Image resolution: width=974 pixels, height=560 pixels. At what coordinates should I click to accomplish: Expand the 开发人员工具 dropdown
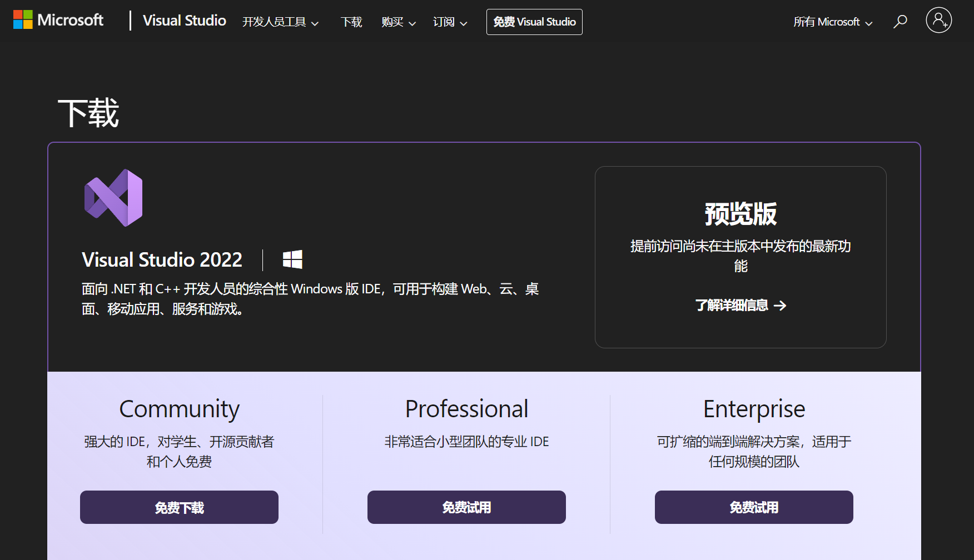[x=280, y=22]
